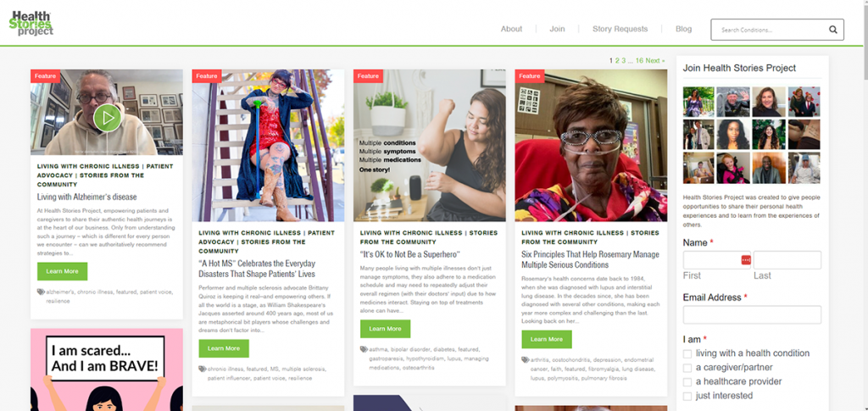Go to Next page in pagination
The image size is (868, 411).
[x=655, y=60]
